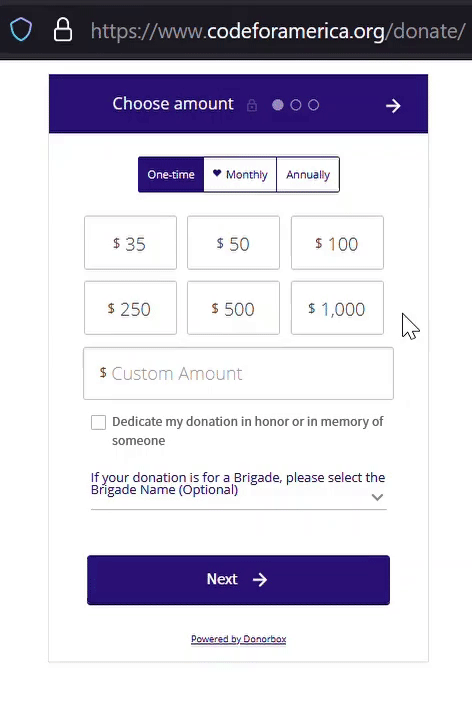Click the small lock icon beside Choose amount

pyautogui.click(x=252, y=105)
